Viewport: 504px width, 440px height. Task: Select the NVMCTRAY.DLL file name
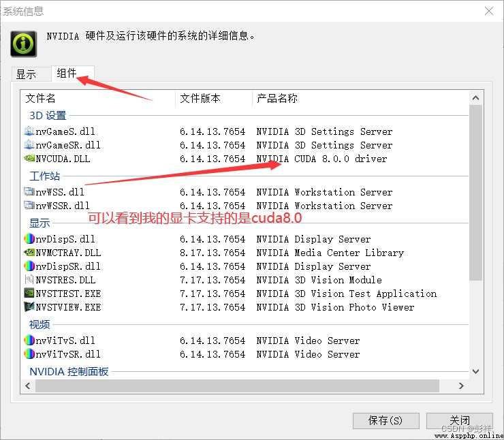(69, 253)
